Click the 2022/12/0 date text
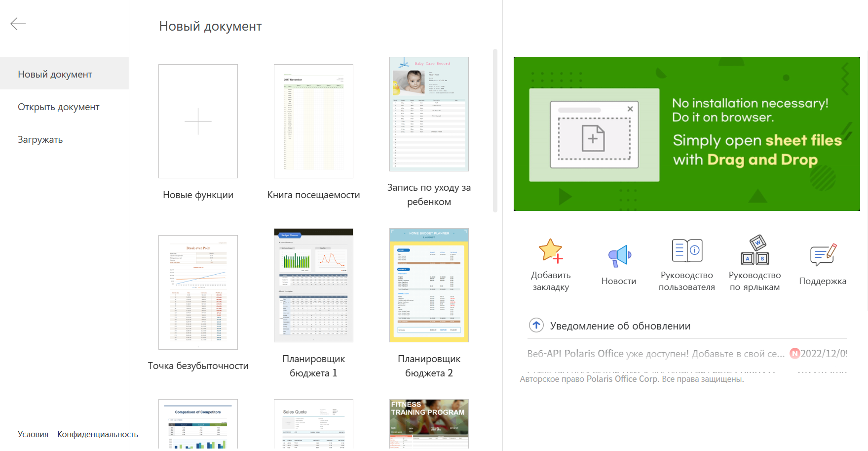Screen dimensions: 868x451 pos(824,354)
